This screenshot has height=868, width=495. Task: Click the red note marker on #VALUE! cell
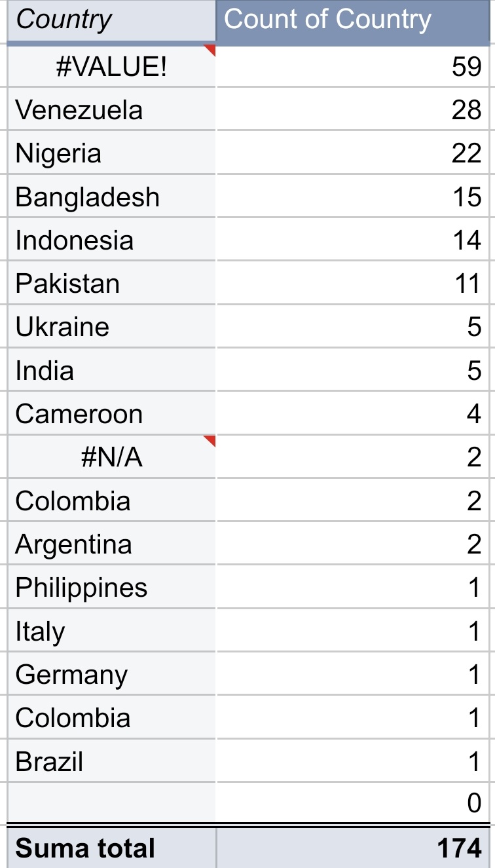click(x=210, y=50)
